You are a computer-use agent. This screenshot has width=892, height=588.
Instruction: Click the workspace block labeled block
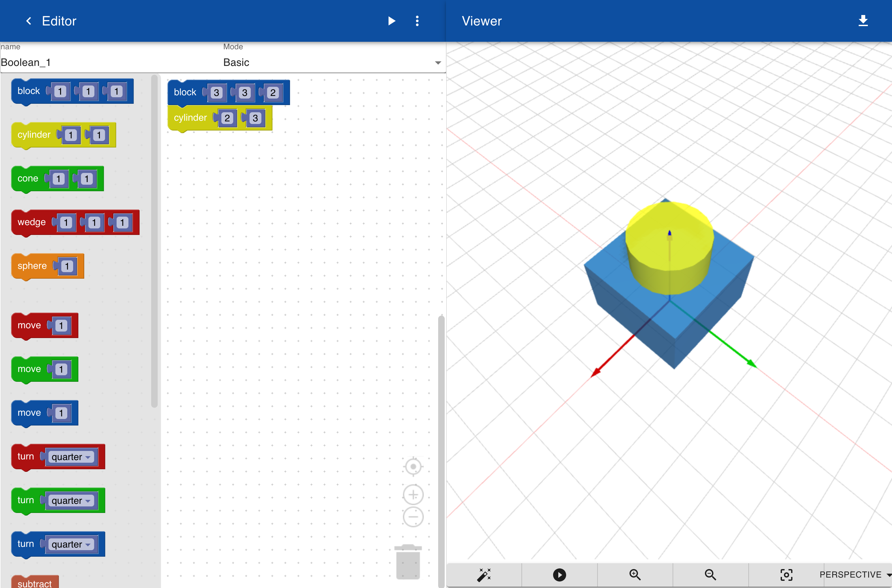click(185, 92)
